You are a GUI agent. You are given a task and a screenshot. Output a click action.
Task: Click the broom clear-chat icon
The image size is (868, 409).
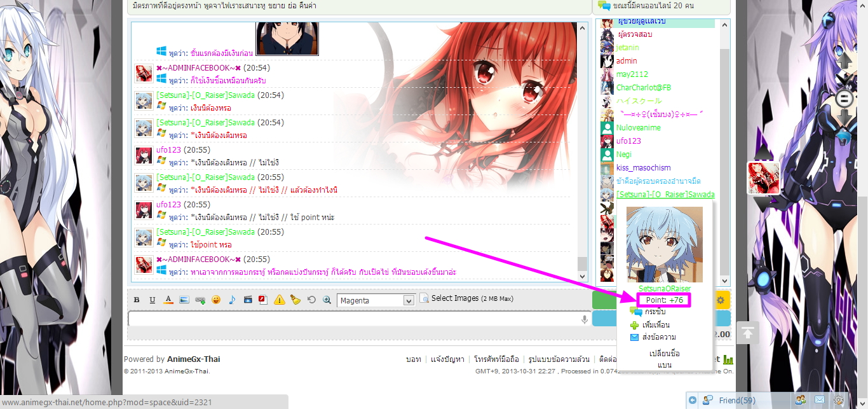295,300
